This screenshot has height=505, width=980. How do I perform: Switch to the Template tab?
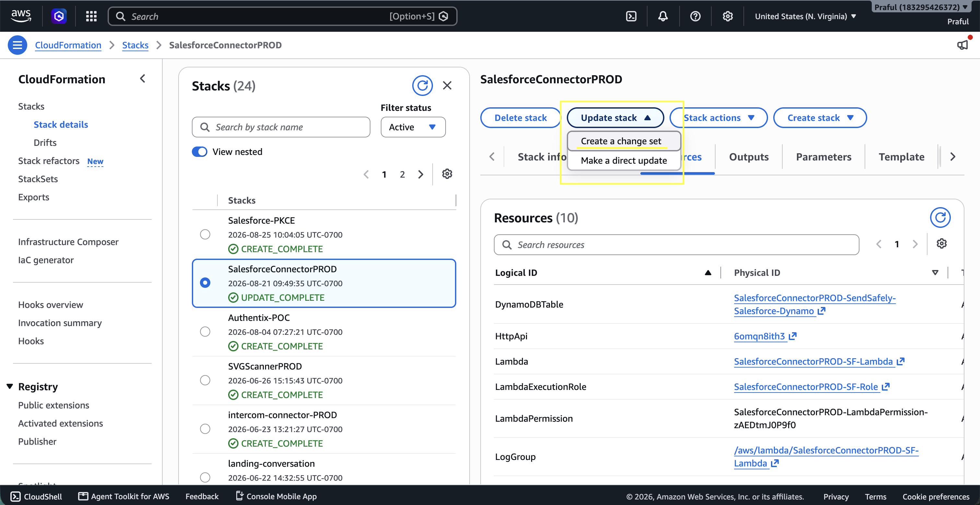tap(901, 157)
